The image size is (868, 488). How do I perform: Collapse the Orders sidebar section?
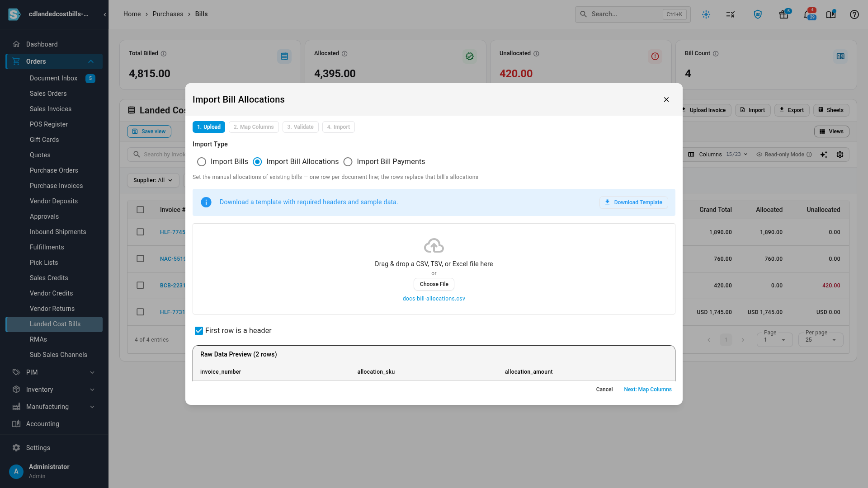click(x=91, y=61)
